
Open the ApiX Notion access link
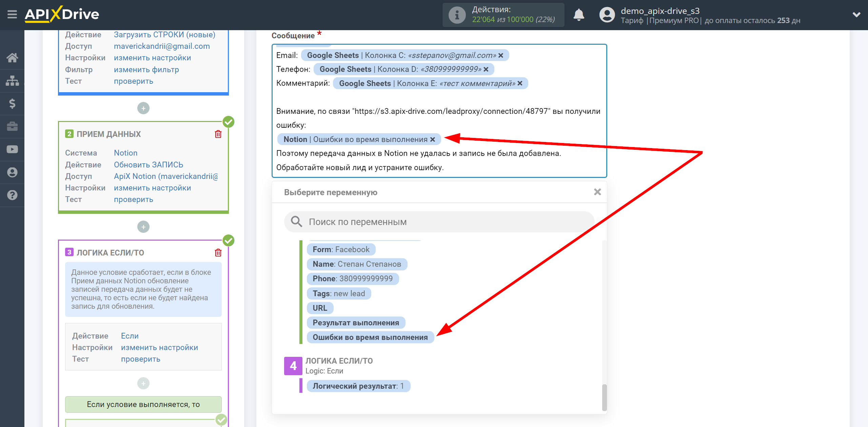(166, 177)
